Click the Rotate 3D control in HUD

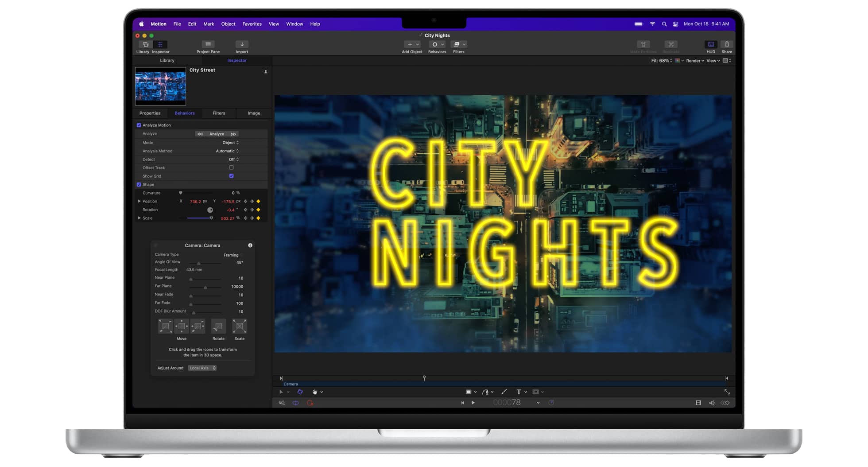point(218,327)
